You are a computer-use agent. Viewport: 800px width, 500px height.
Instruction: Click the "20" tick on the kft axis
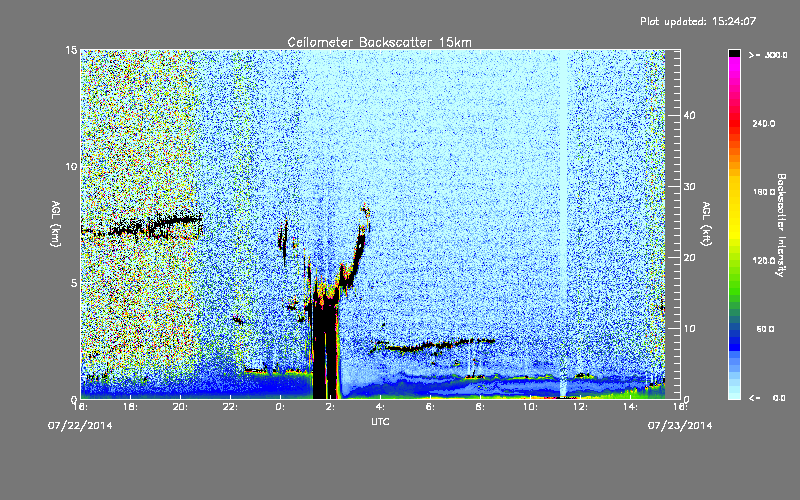tap(689, 257)
